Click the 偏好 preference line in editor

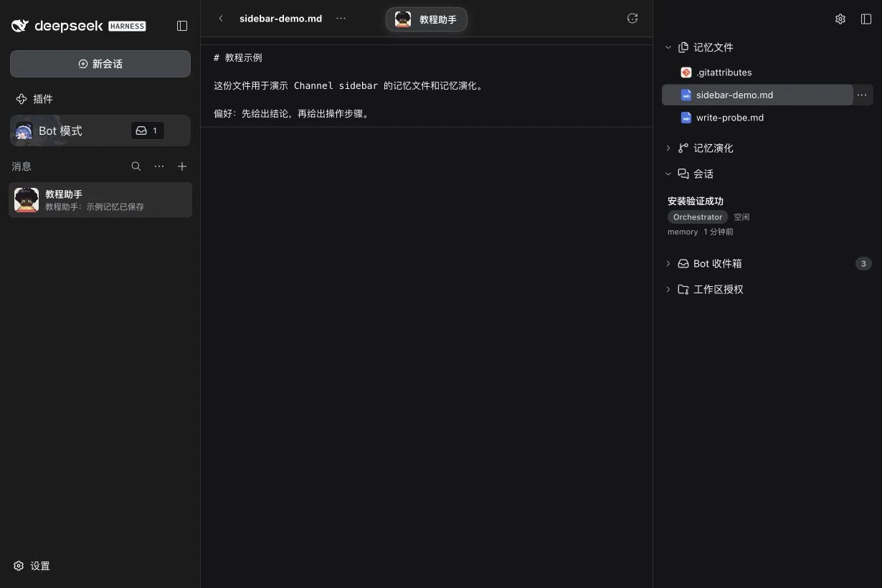click(293, 114)
